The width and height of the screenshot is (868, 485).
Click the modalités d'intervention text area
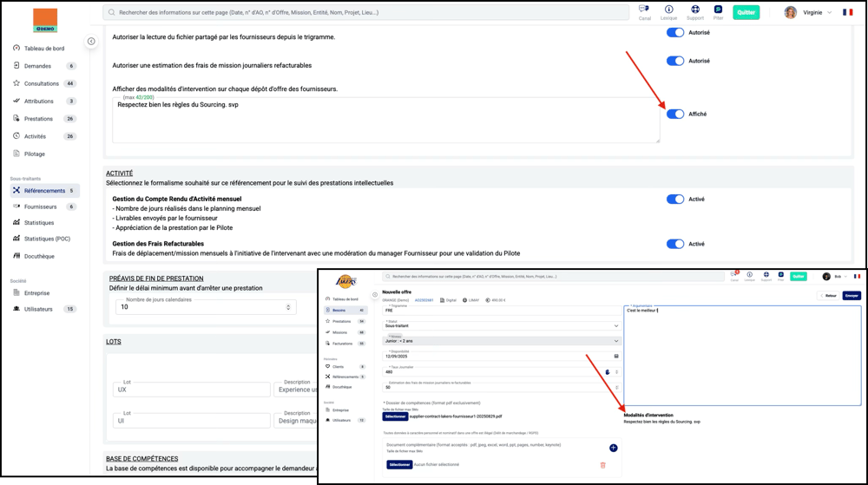point(386,120)
